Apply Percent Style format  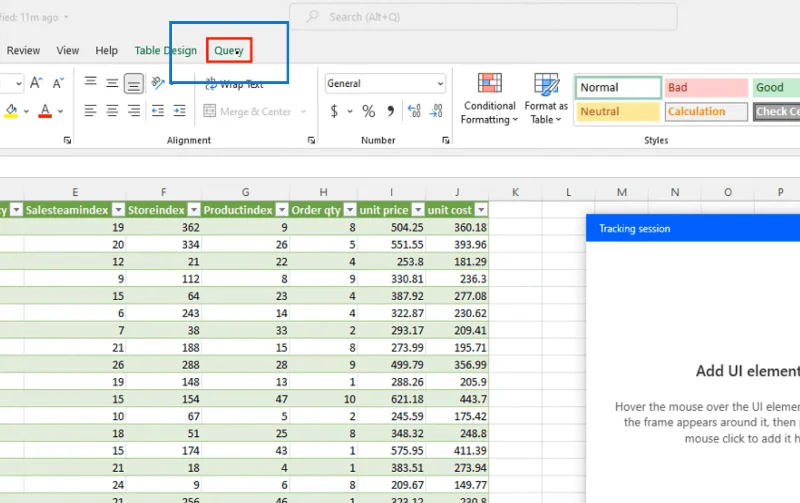coord(368,111)
